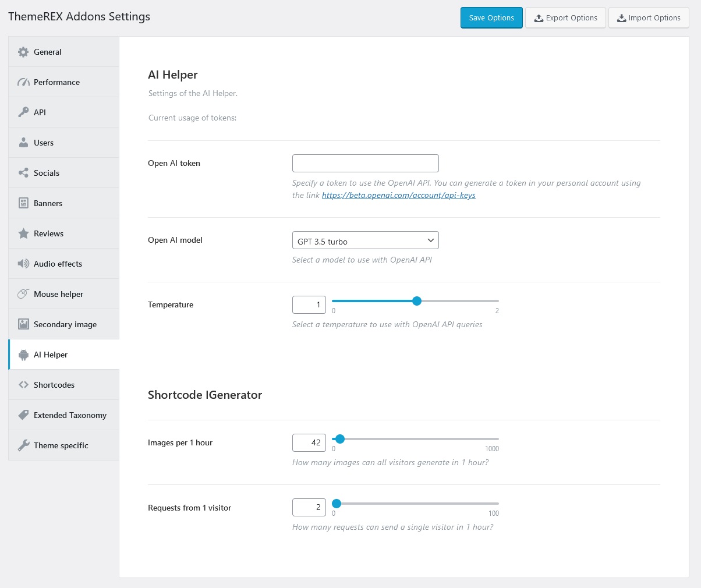
Task: Click the Images per 1 hour slider handle
Action: (340, 439)
